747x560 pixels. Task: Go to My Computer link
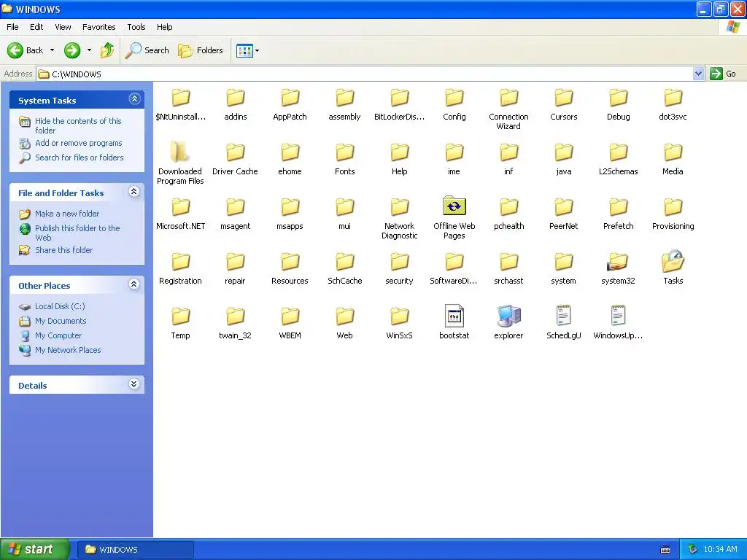click(x=58, y=335)
